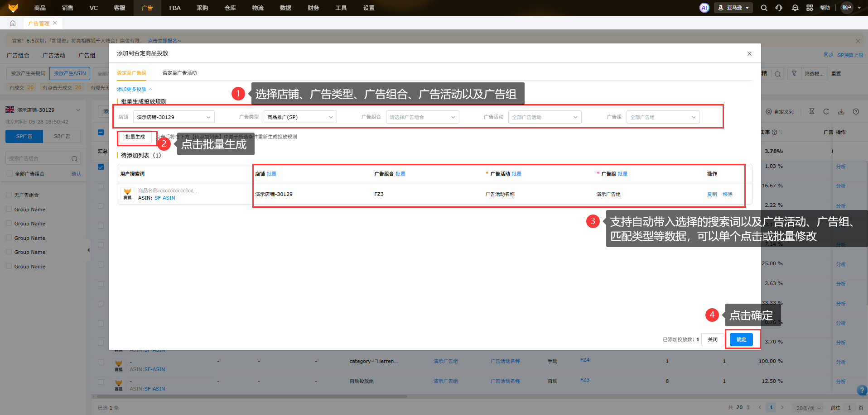Open the 仓库 menu in top navigation
This screenshot has height=415, width=868.
(230, 8)
